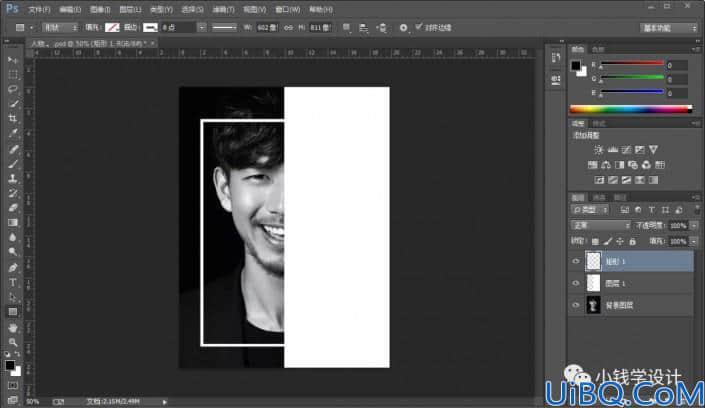The width and height of the screenshot is (705, 408).
Task: Add a Curves adjustment
Action: [x=626, y=150]
